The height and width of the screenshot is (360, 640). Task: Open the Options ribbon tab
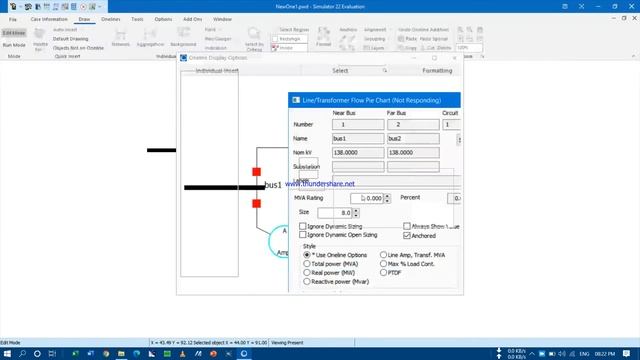tap(163, 19)
